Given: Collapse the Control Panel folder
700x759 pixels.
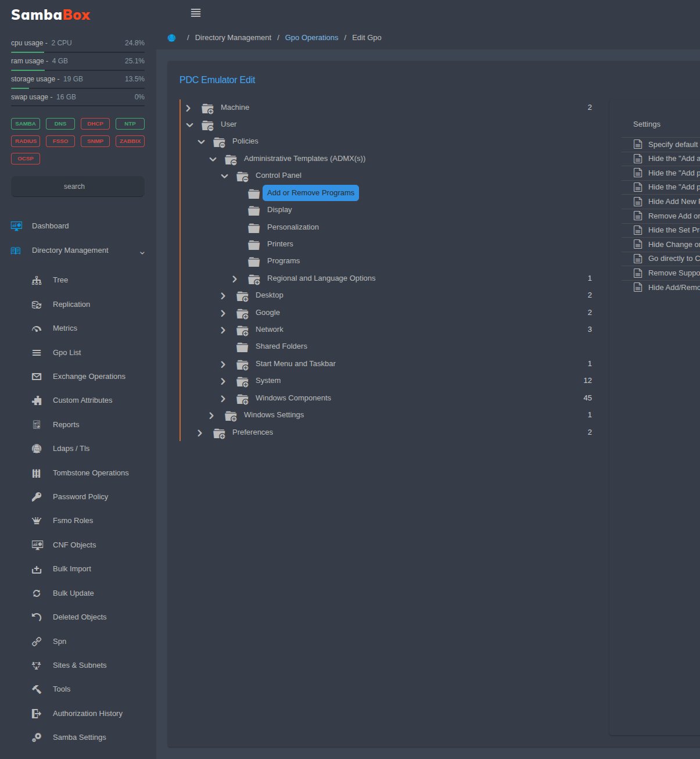Looking at the screenshot, I should click(224, 176).
